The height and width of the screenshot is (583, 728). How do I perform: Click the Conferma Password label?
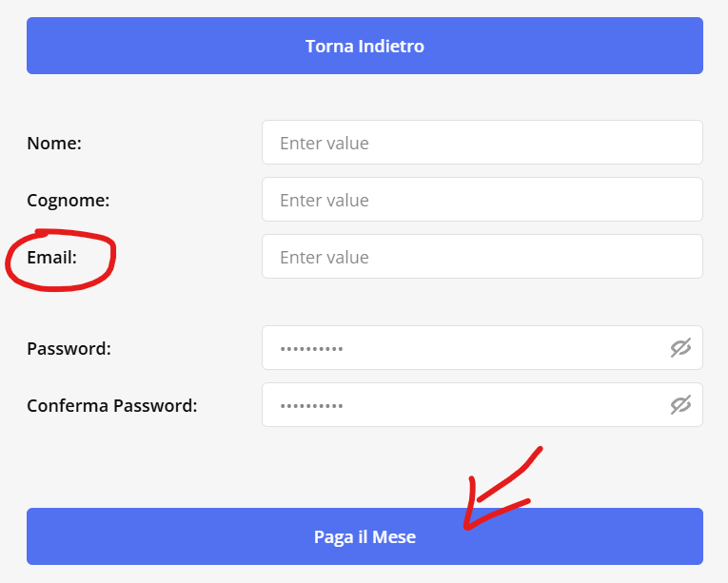(112, 406)
